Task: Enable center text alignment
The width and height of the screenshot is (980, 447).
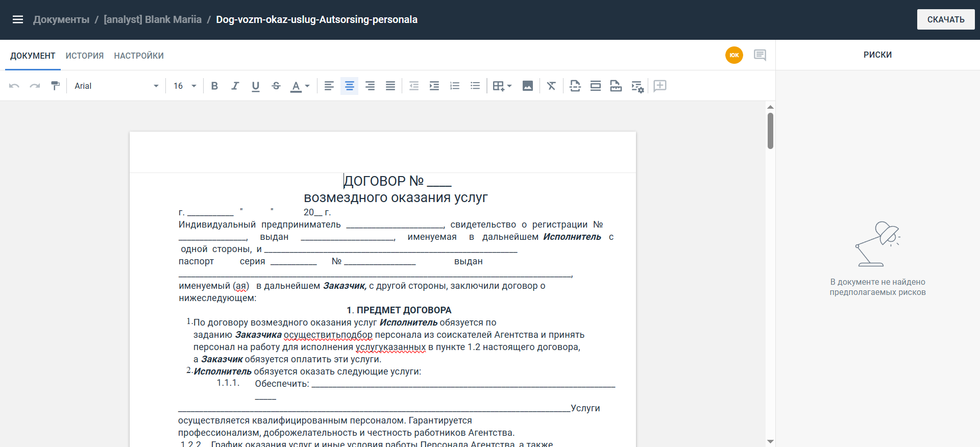Action: (x=349, y=86)
